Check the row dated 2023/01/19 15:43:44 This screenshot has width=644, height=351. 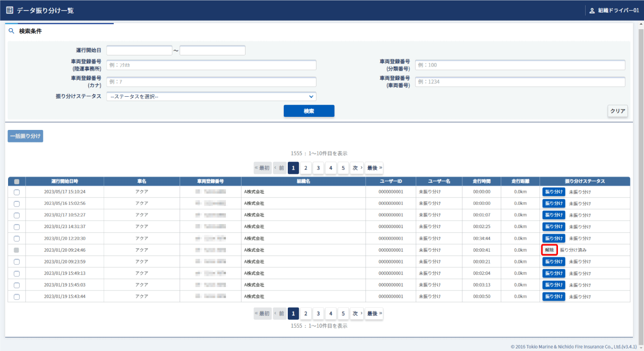click(17, 297)
